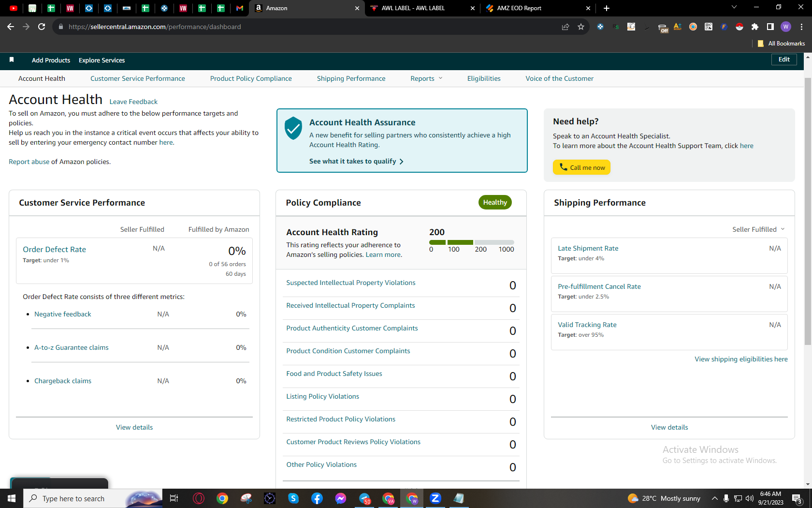Open the Chrome extensions puzzle menu
812x508 pixels.
coord(755,27)
